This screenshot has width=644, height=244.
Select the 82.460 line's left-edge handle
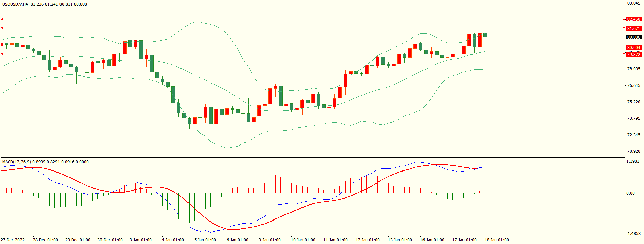2,19
